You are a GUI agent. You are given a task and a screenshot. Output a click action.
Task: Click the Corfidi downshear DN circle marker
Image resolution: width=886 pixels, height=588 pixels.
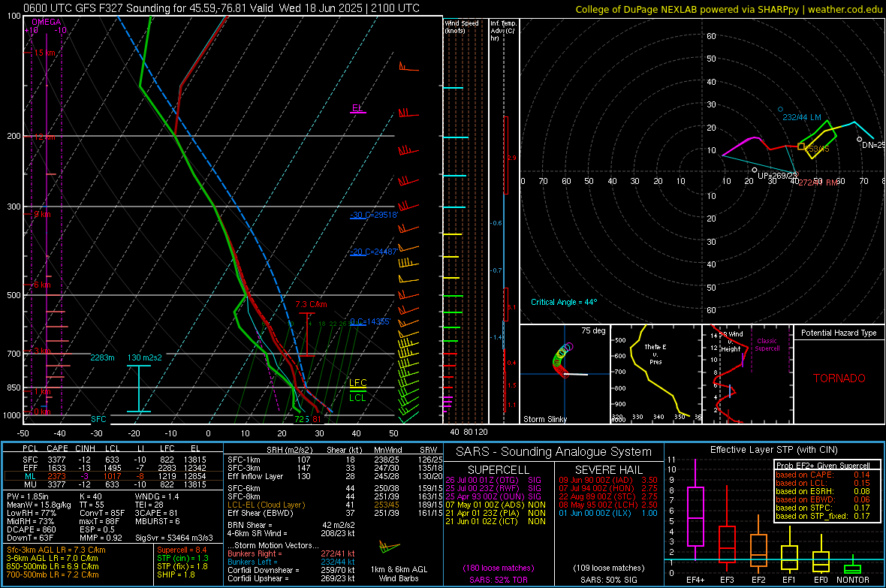click(x=860, y=139)
